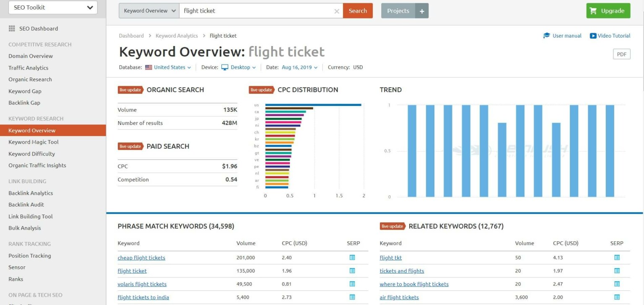Open the flight tickets to india link
Image resolution: width=644 pixels, height=305 pixels.
pos(143,297)
